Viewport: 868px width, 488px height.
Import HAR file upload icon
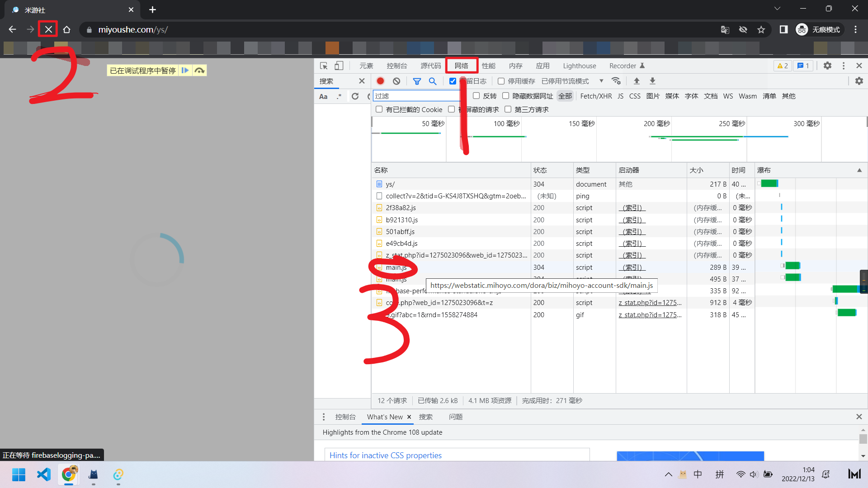point(637,81)
